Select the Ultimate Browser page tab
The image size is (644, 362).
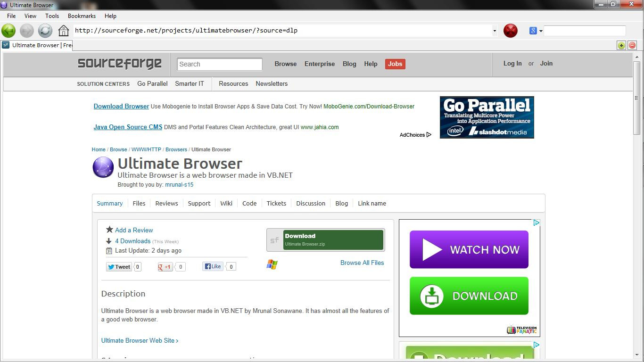(x=37, y=45)
